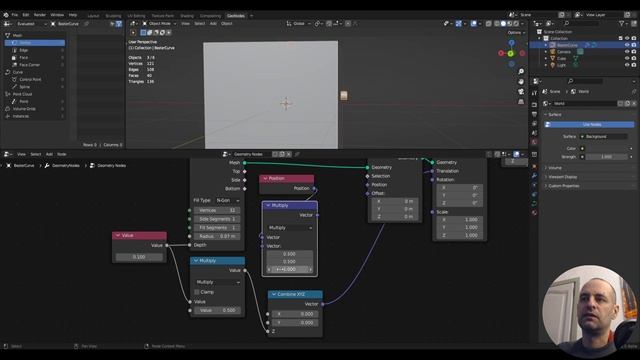Switch to the UV Editing workspace tab
The width and height of the screenshot is (640, 360).
pyautogui.click(x=136, y=16)
